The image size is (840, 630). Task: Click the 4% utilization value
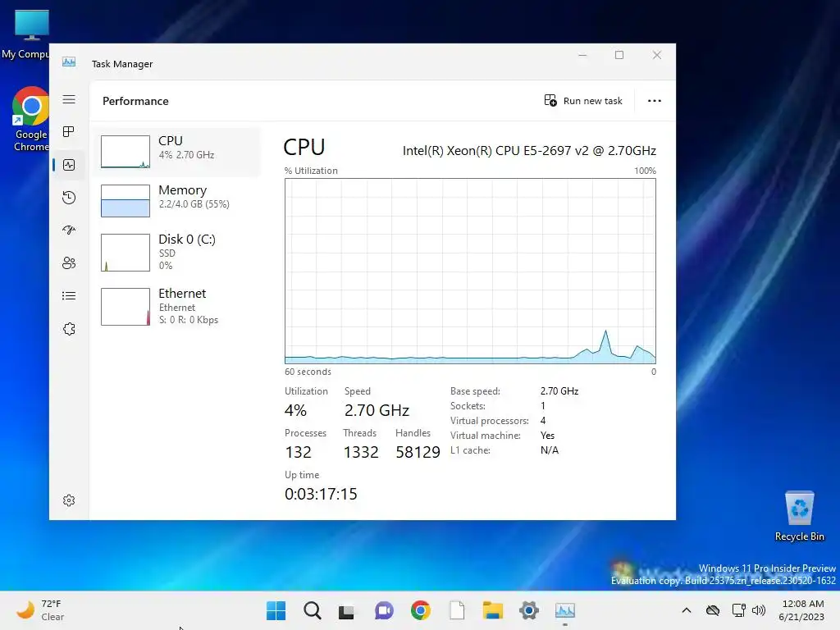[x=295, y=410]
